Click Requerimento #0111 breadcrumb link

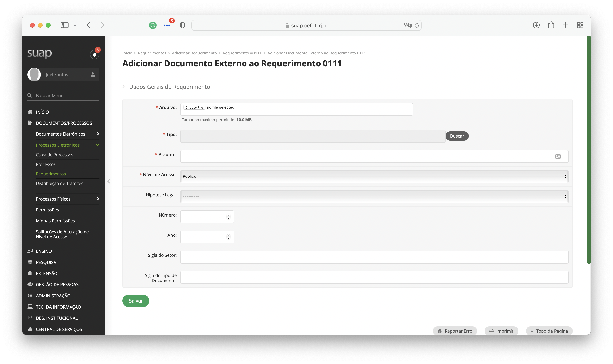[242, 53]
